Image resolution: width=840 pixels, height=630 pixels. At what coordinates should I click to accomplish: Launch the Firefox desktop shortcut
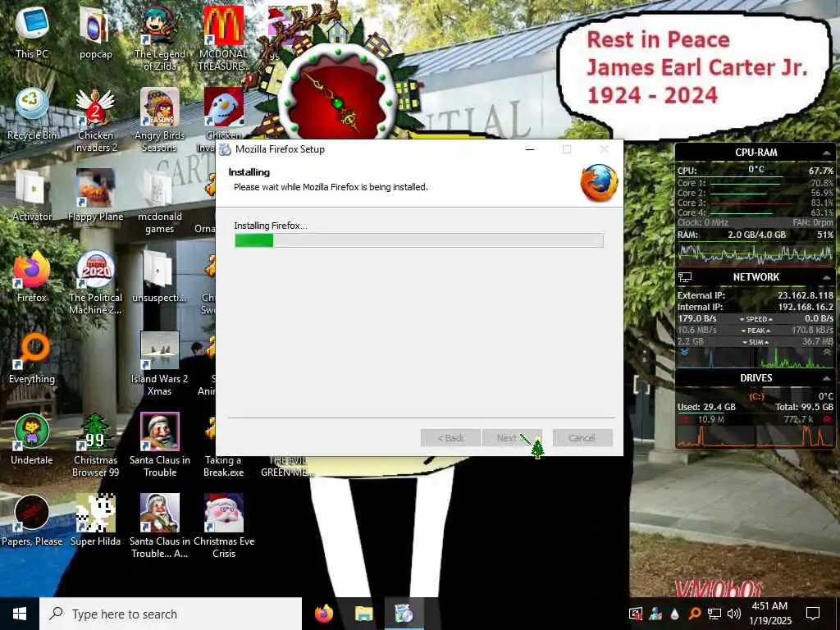[32, 276]
